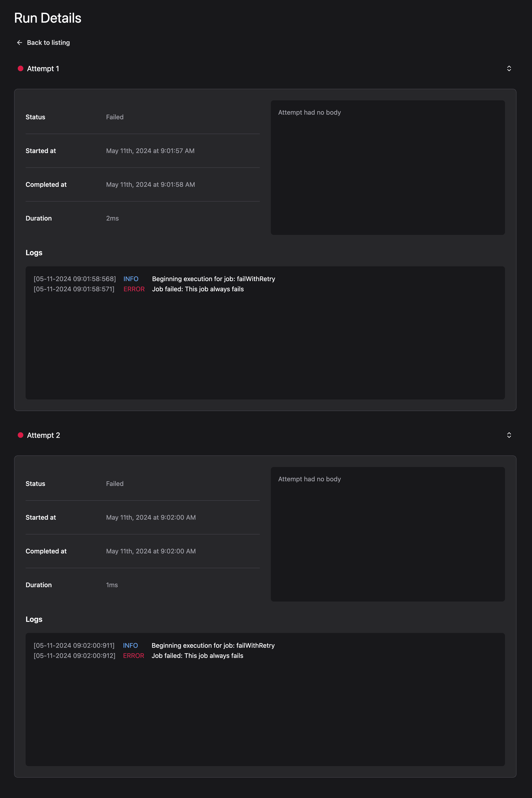Click the Run Details page heading
Screen dimensions: 532x798
(x=48, y=18)
